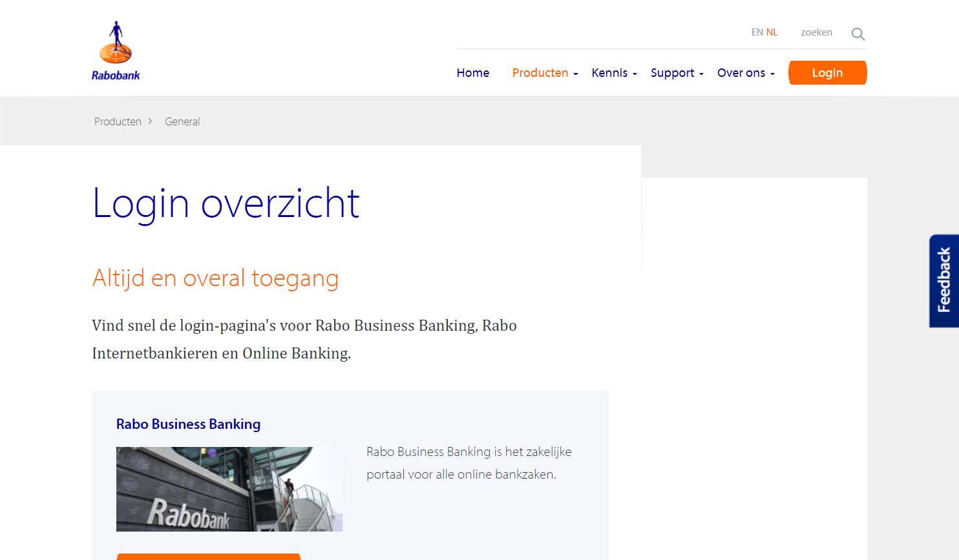Open the Rabo Business Banking heading link

click(188, 424)
